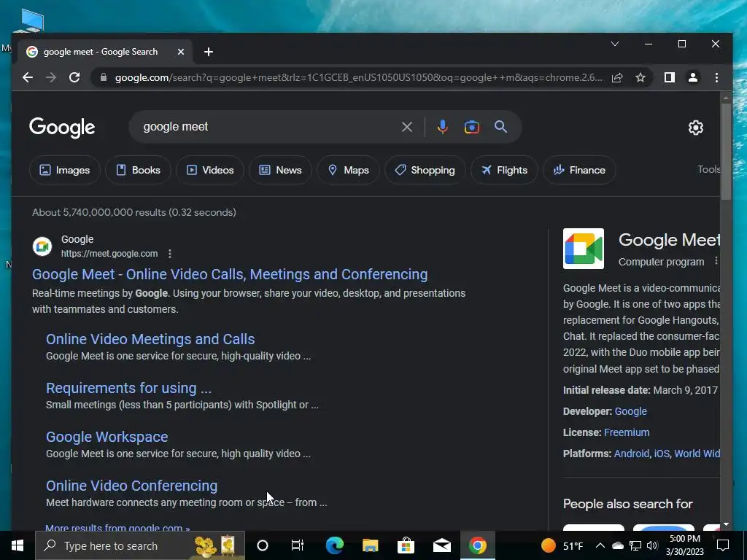Open the Tools options

point(709,169)
